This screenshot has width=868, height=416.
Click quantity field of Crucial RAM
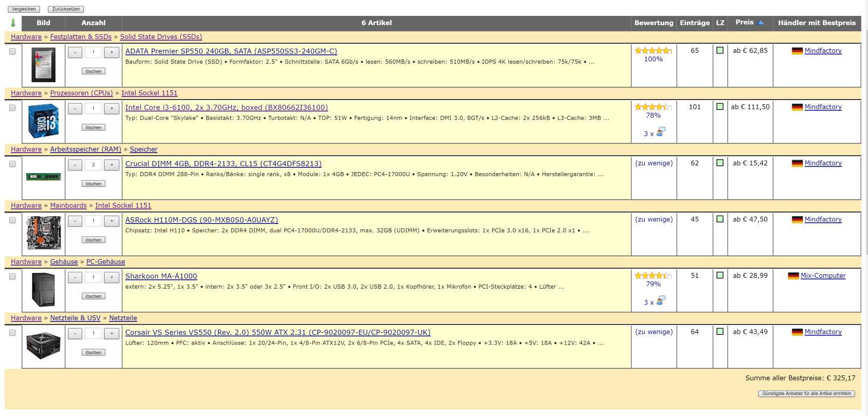point(93,165)
